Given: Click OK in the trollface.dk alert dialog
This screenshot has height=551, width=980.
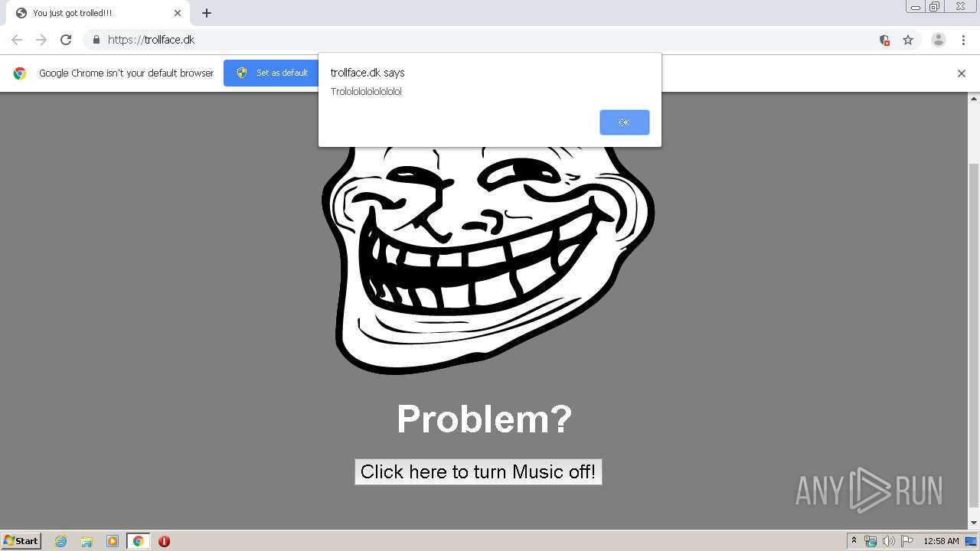Looking at the screenshot, I should [x=624, y=122].
